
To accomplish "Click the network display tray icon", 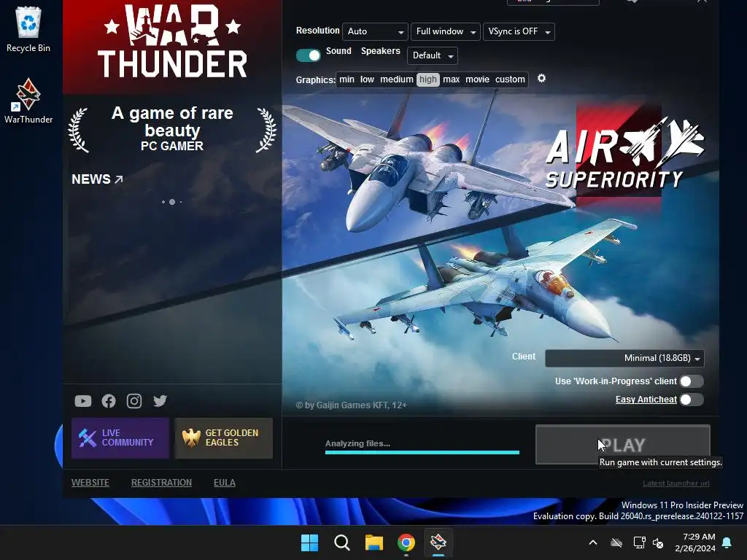I will click(x=639, y=542).
